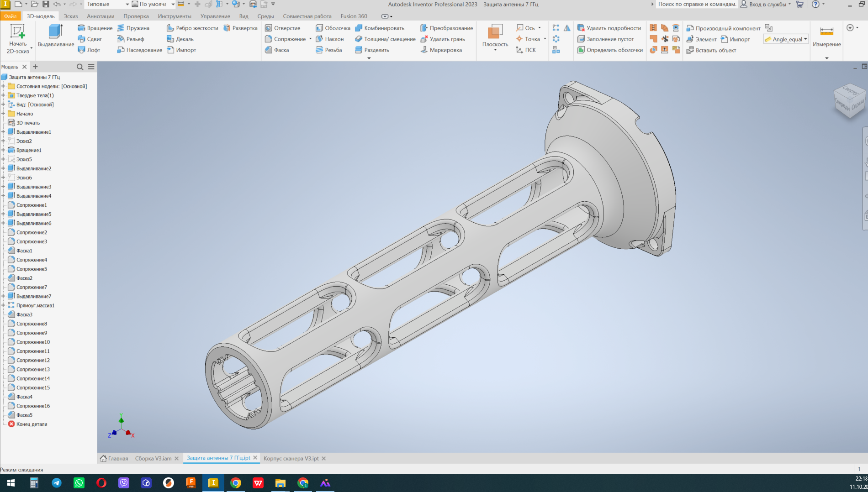Choose the Вращение revolve tool

pyautogui.click(x=95, y=28)
